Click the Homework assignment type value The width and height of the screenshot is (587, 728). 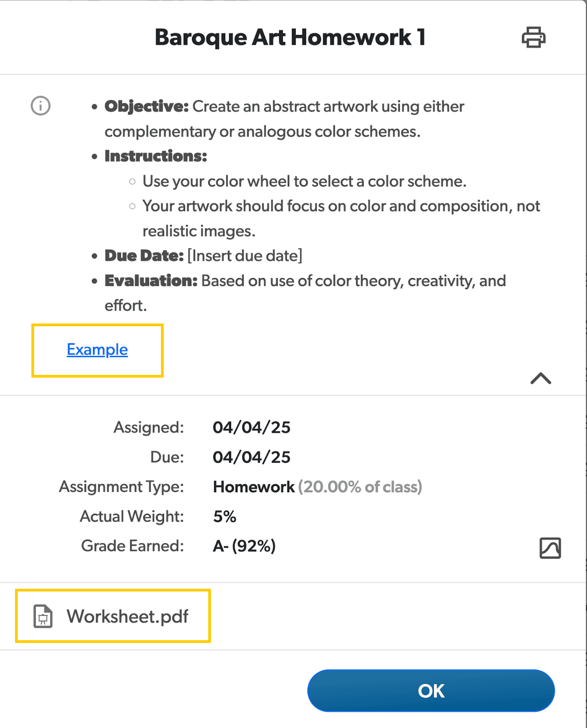click(x=254, y=487)
